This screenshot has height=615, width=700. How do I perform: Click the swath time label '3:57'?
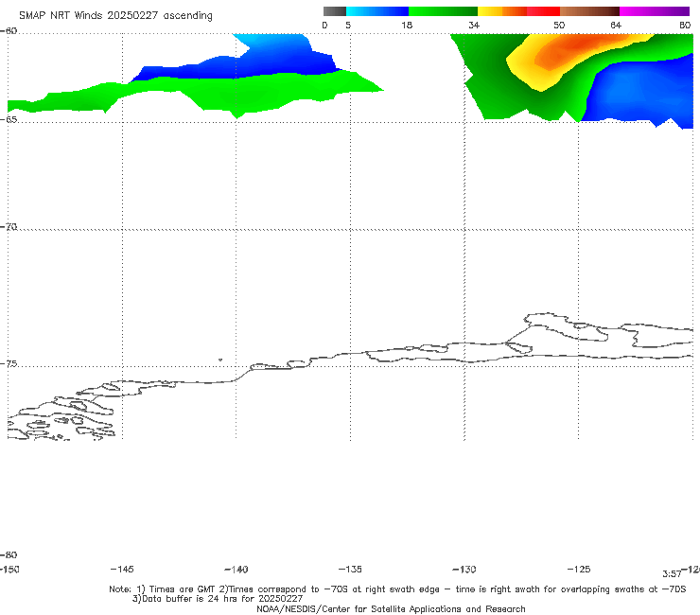[x=672, y=574]
